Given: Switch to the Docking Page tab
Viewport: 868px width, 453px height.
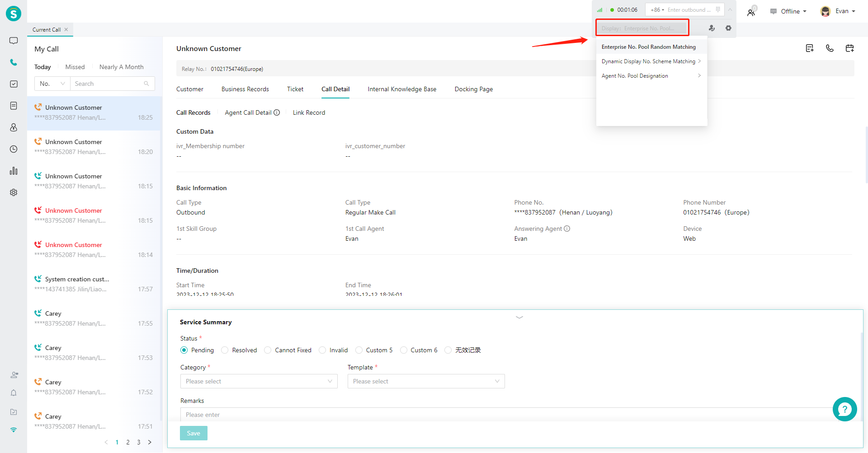Looking at the screenshot, I should (x=474, y=89).
